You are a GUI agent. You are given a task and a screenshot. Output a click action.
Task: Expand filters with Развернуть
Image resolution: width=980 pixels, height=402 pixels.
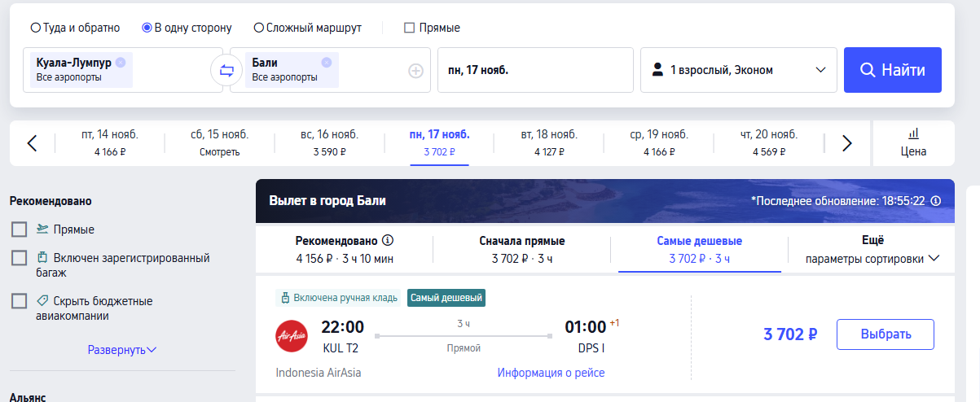click(122, 350)
